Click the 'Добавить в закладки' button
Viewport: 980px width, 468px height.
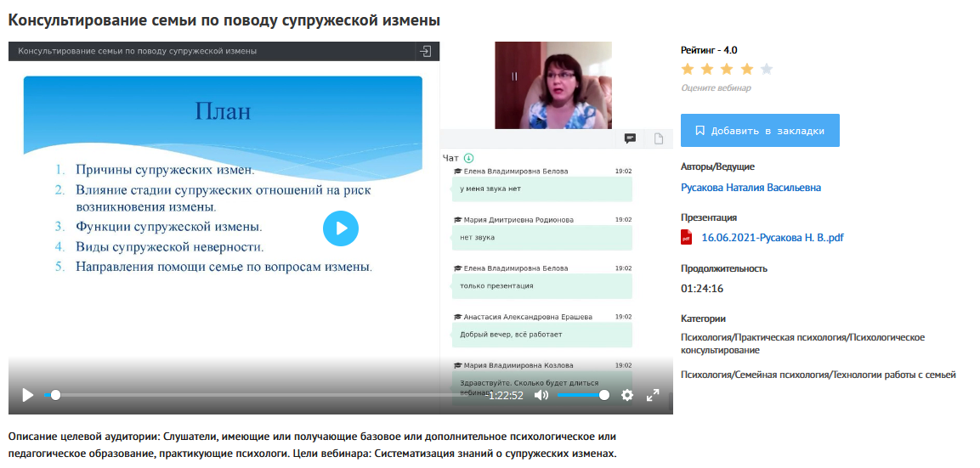pos(760,131)
